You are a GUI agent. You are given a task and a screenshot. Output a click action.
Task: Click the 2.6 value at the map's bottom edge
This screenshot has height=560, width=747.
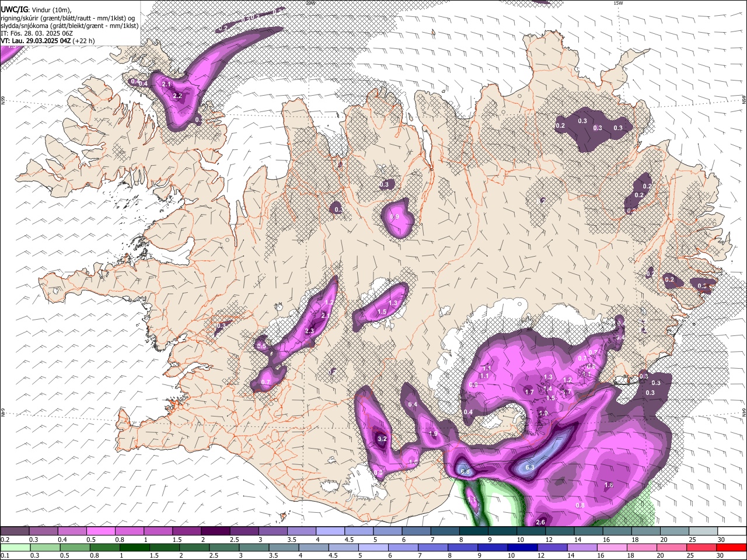(540, 522)
